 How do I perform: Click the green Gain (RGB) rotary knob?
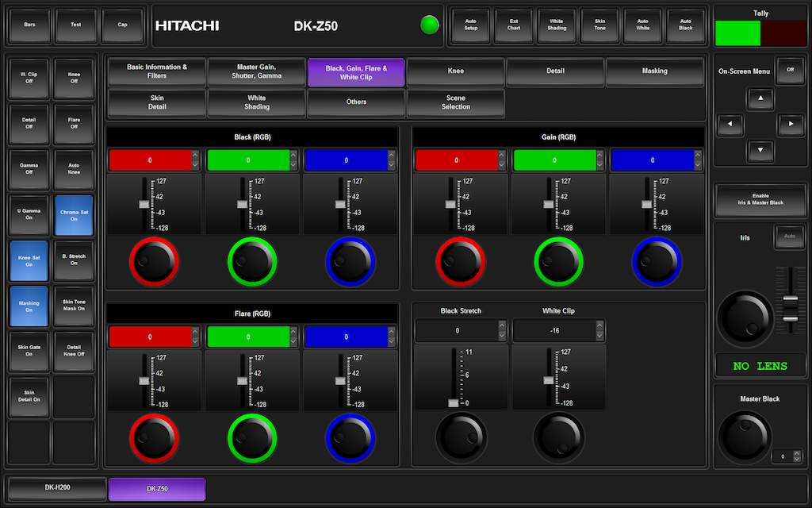[x=558, y=262]
